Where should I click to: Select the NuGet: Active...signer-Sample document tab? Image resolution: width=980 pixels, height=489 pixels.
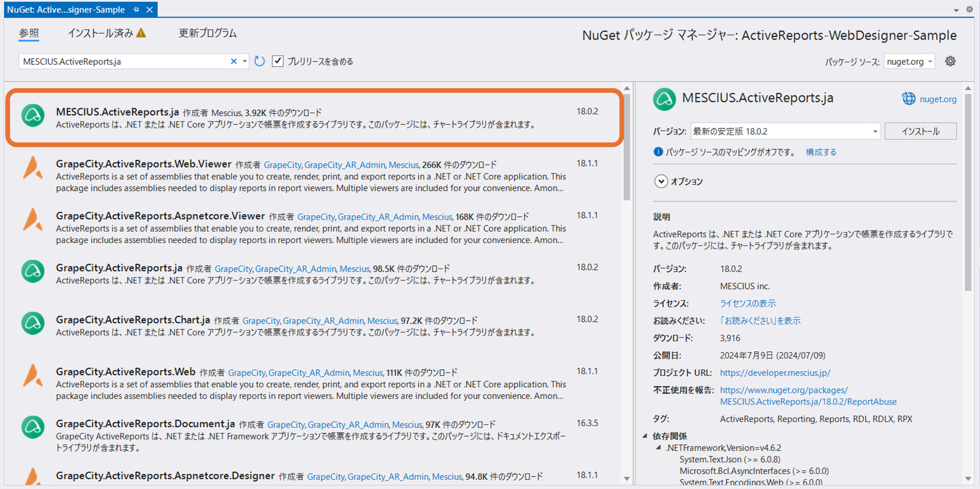[66, 10]
